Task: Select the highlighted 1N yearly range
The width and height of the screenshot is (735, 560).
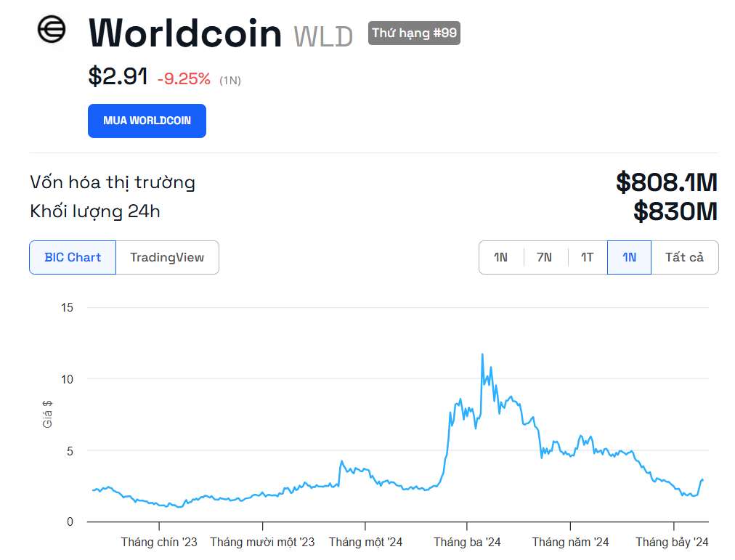Action: coord(629,257)
